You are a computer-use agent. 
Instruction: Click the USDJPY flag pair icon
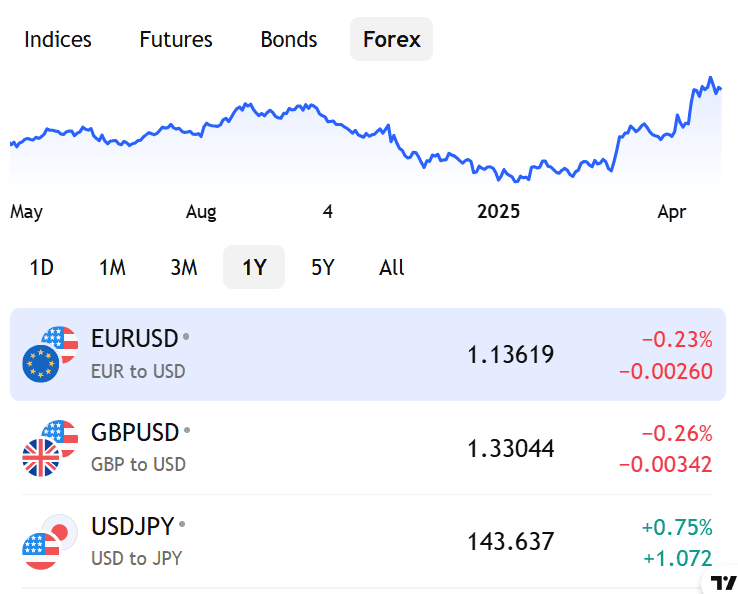49,541
